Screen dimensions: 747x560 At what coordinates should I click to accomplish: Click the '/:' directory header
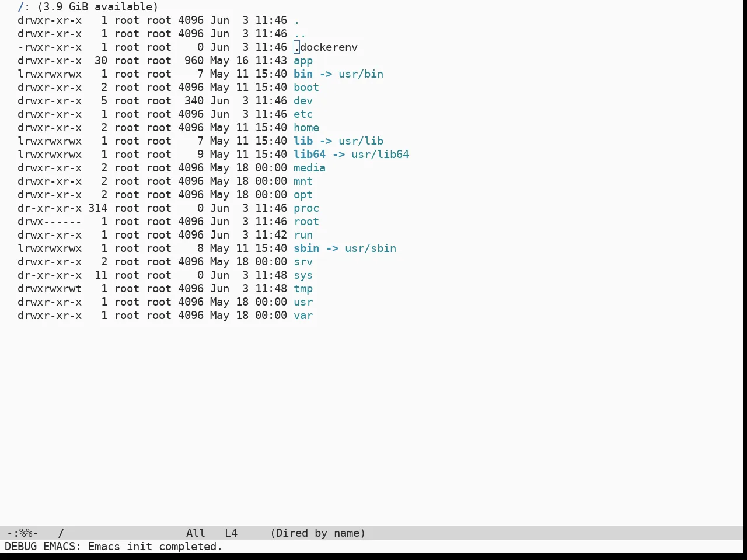tap(24, 7)
